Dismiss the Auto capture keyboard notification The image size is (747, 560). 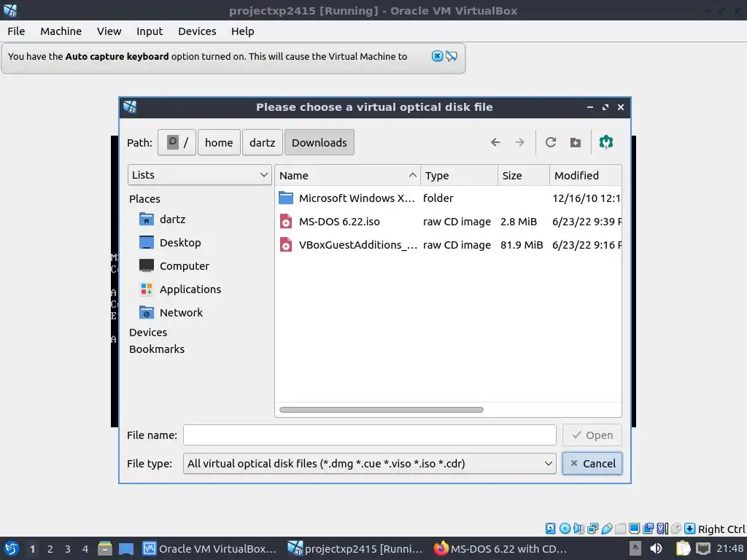[x=437, y=56]
